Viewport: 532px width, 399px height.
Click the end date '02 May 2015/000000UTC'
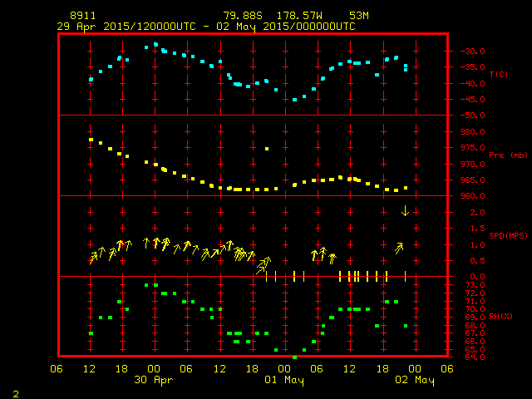click(286, 27)
